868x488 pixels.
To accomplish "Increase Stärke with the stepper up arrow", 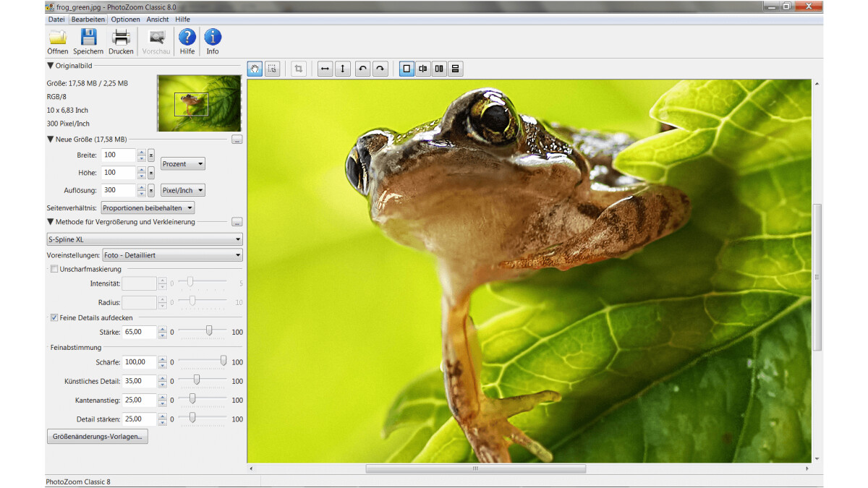I will click(162, 329).
